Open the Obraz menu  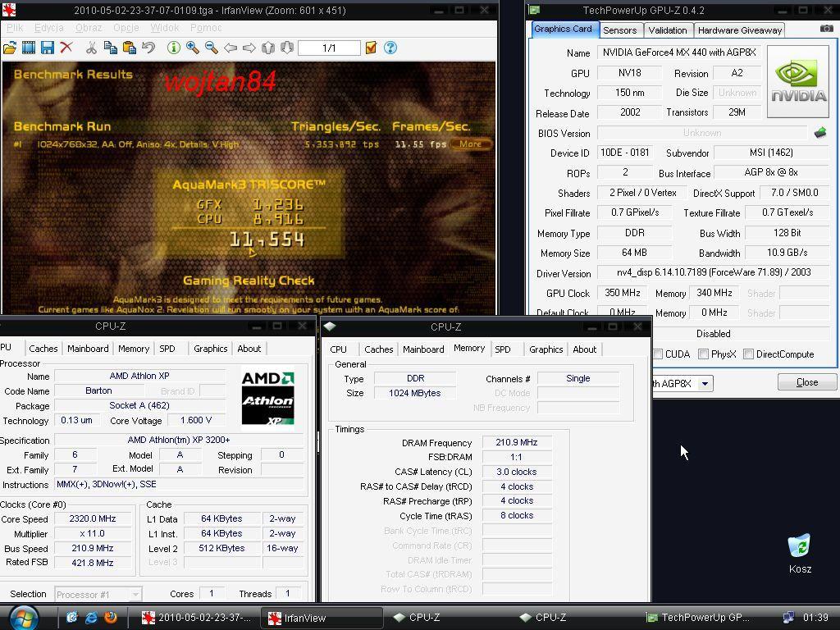tap(89, 28)
